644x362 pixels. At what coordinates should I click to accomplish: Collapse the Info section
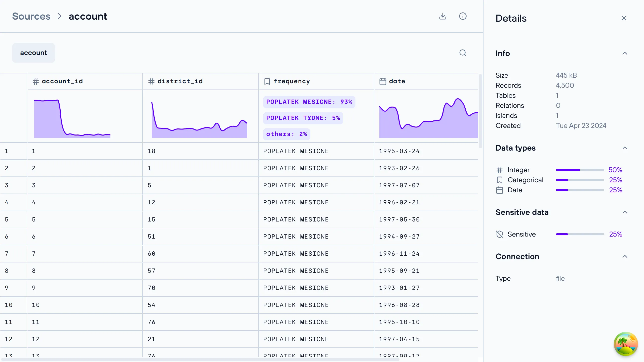click(625, 53)
